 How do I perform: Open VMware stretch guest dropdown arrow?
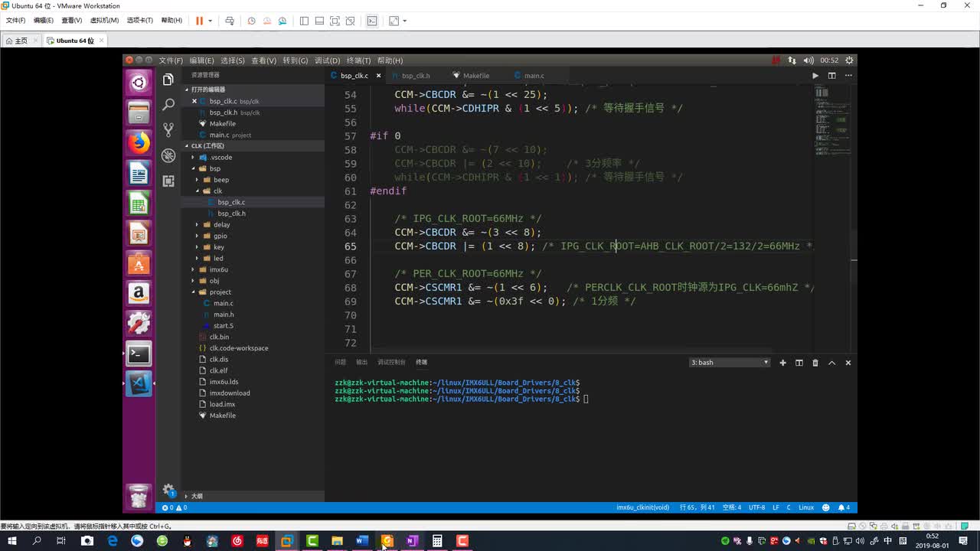tap(404, 21)
